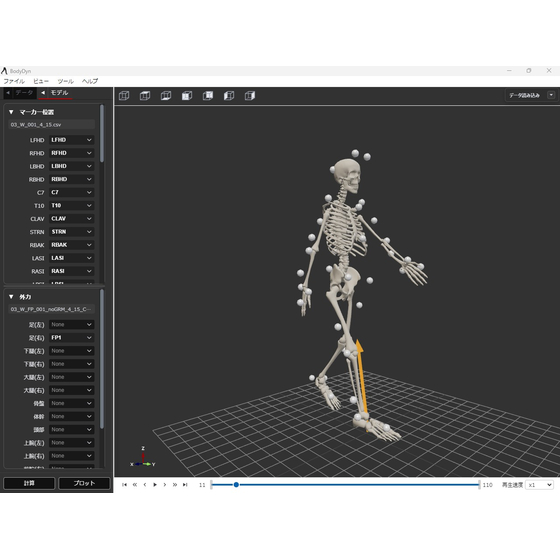The image size is (560, 560).
Task: Select the perspective wireframe cube view icon
Action: point(124,96)
